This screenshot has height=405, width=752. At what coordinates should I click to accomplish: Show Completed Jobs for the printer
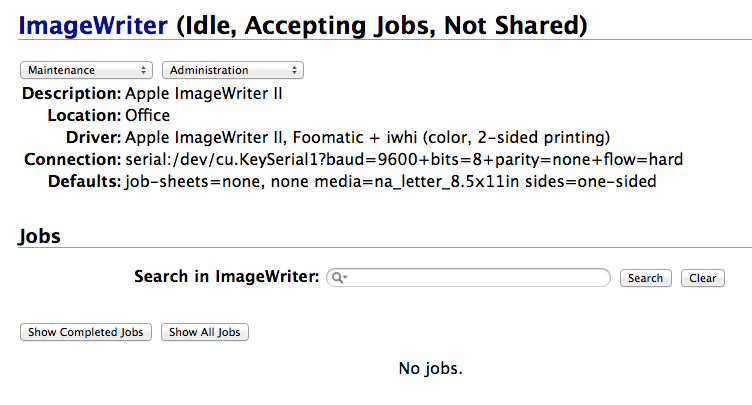click(x=86, y=332)
